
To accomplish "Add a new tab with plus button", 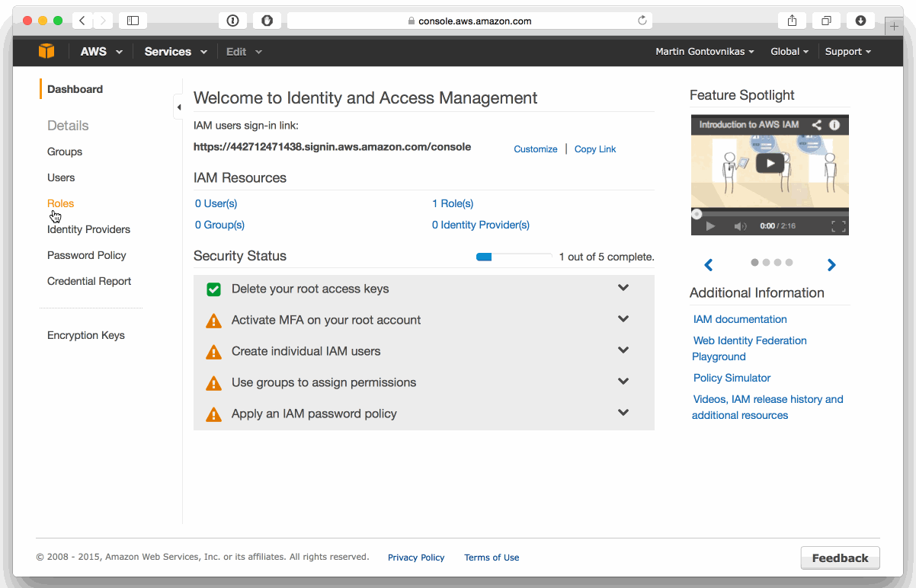I will coord(894,26).
